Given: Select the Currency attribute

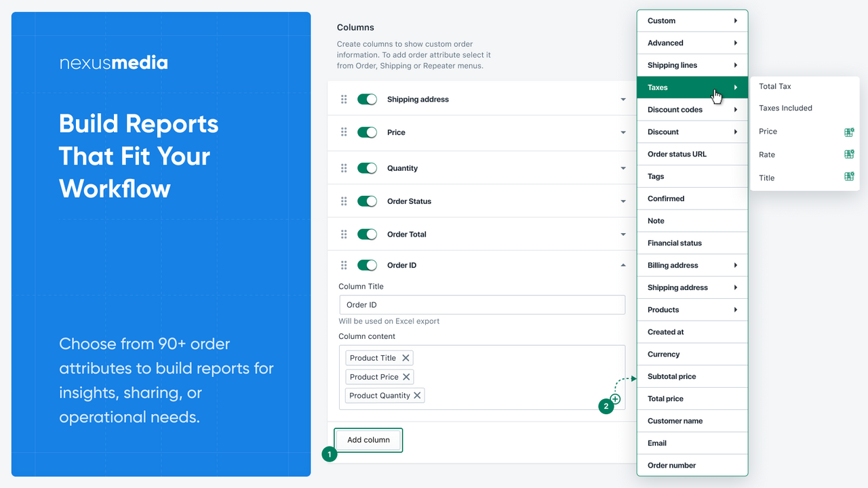Looking at the screenshot, I should 692,354.
